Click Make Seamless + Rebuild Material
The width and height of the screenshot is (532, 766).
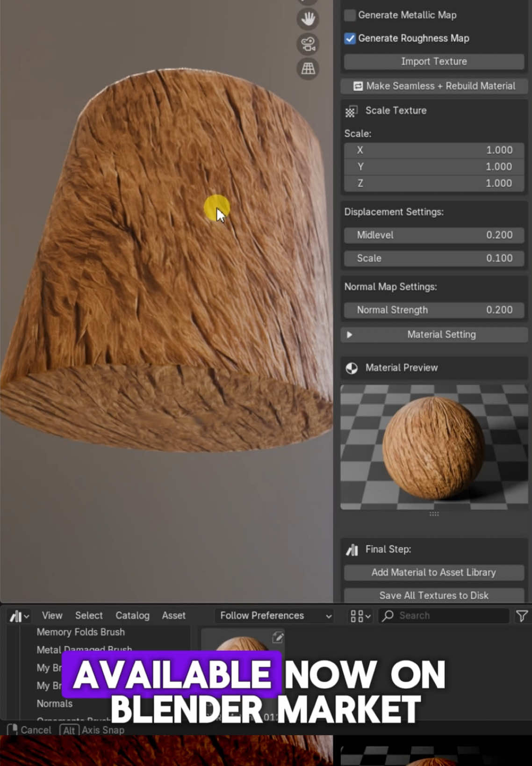(x=434, y=86)
